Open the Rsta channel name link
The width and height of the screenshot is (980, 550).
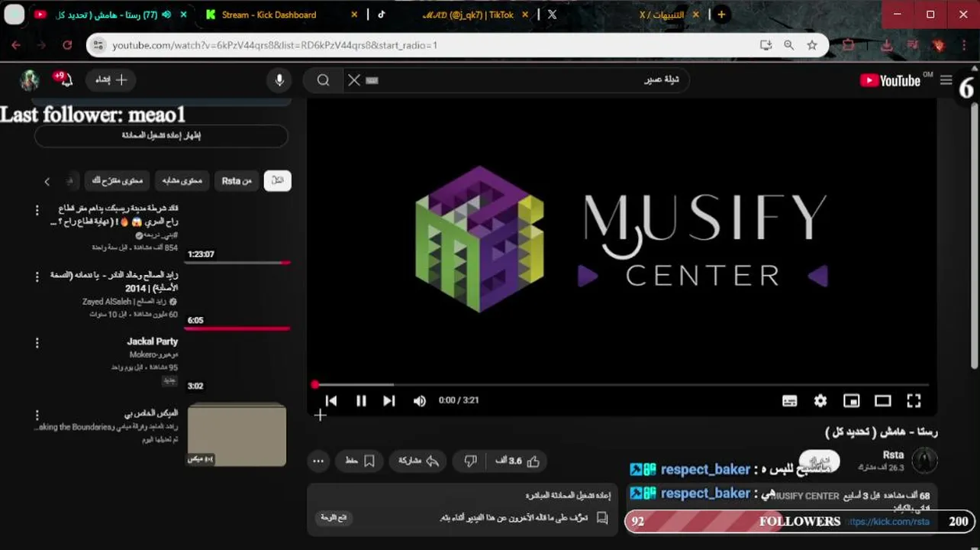(893, 455)
